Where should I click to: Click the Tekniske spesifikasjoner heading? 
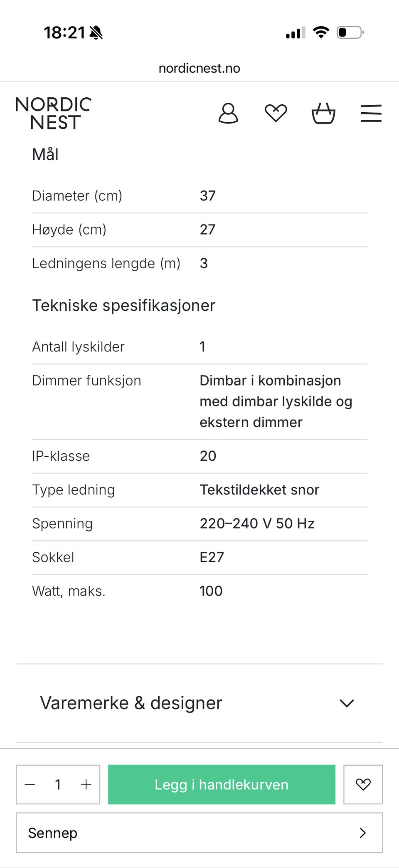click(x=124, y=305)
